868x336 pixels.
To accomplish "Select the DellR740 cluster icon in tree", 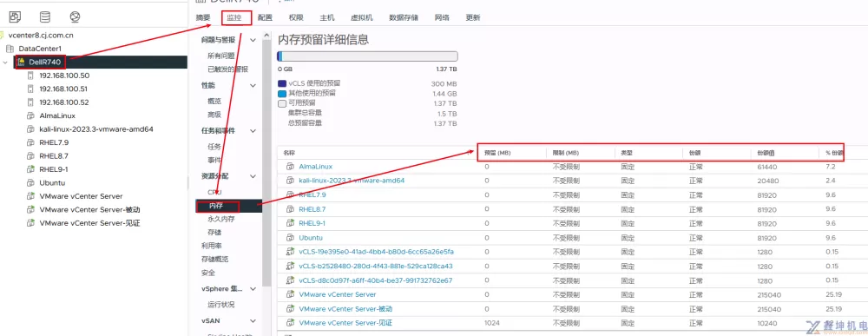I will pos(21,62).
